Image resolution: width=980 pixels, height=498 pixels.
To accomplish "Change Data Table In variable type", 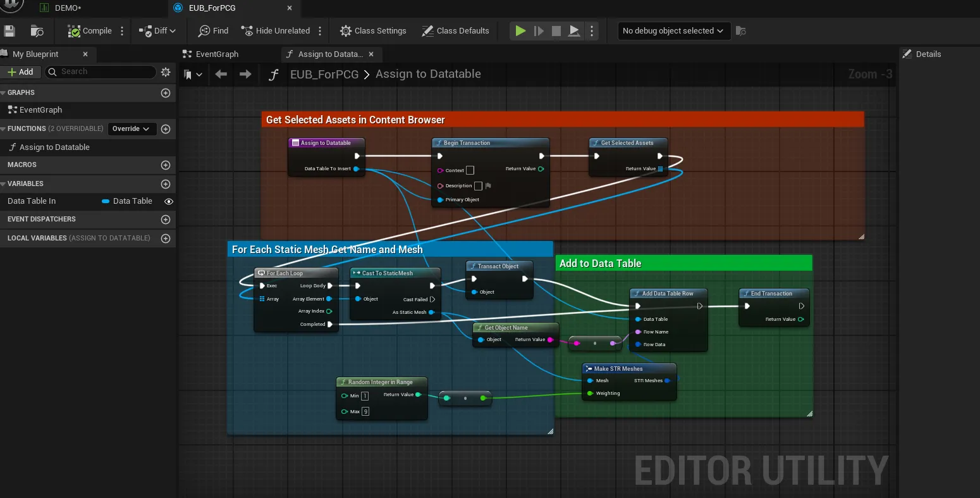I will pos(127,201).
